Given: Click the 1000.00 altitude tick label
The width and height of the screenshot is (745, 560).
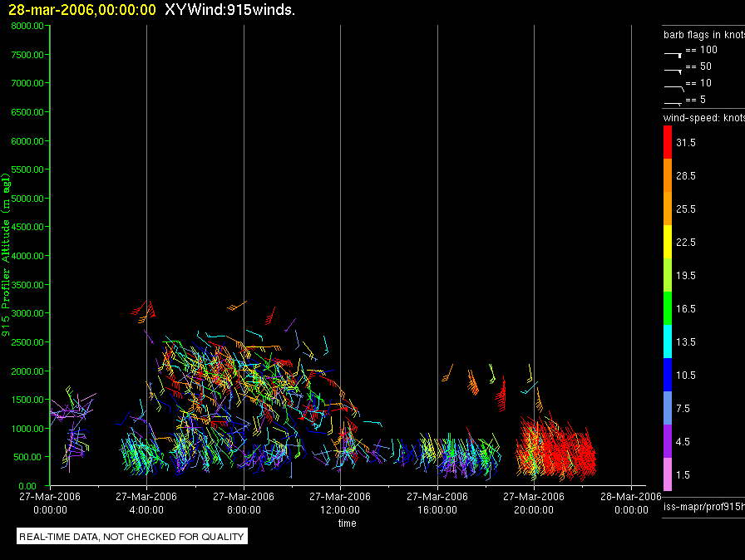Looking at the screenshot, I should [x=27, y=429].
